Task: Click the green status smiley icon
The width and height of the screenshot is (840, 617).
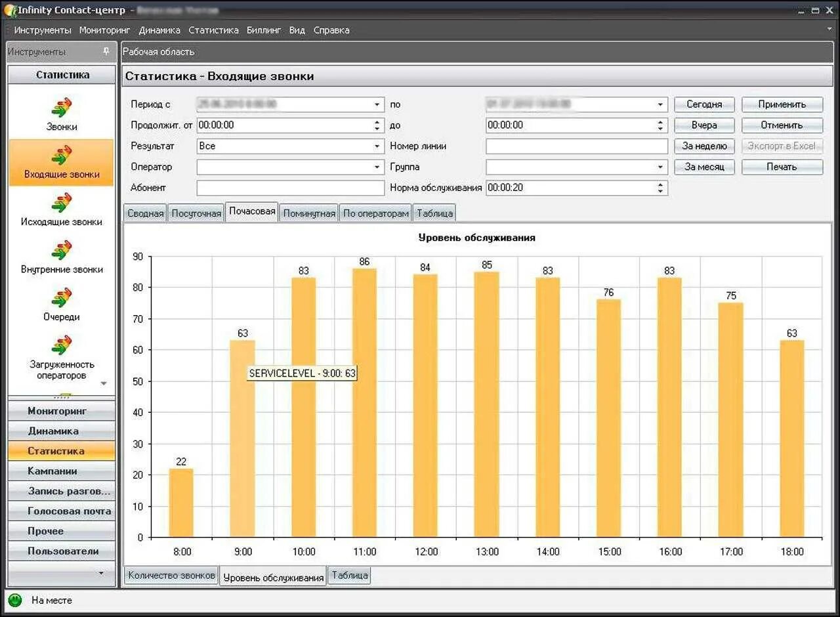Action: [x=15, y=600]
